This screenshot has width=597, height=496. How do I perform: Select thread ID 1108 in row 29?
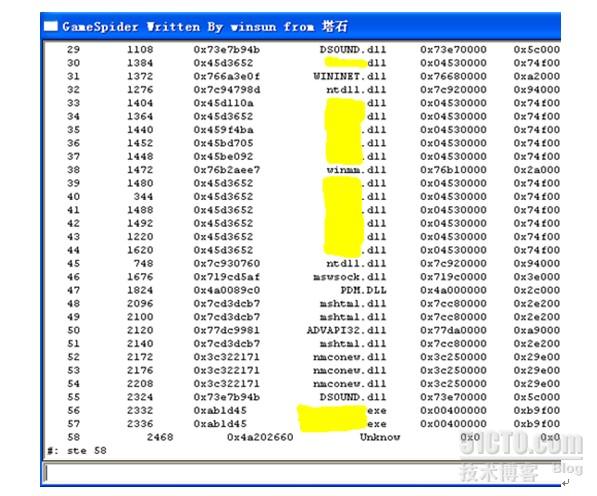tap(140, 49)
